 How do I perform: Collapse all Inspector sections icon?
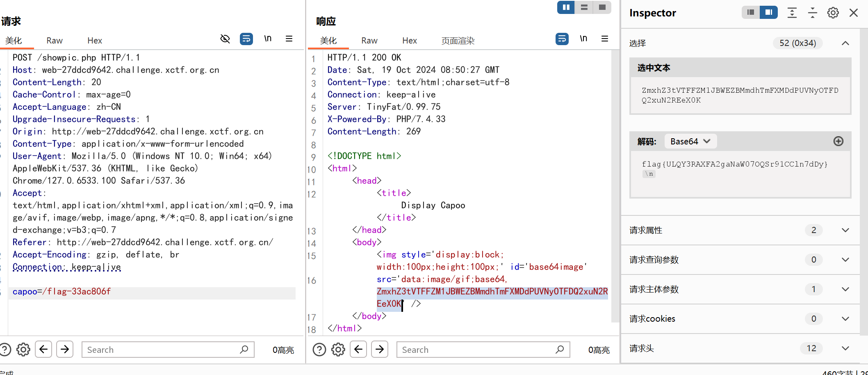tap(813, 13)
